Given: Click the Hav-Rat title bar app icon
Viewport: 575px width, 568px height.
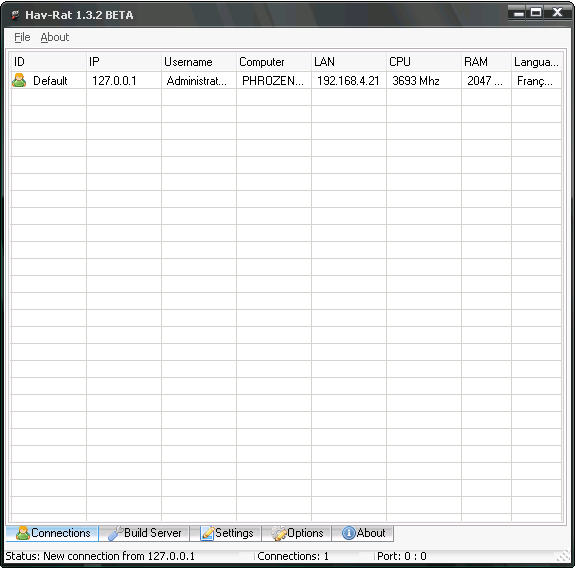Looking at the screenshot, I should (x=15, y=15).
